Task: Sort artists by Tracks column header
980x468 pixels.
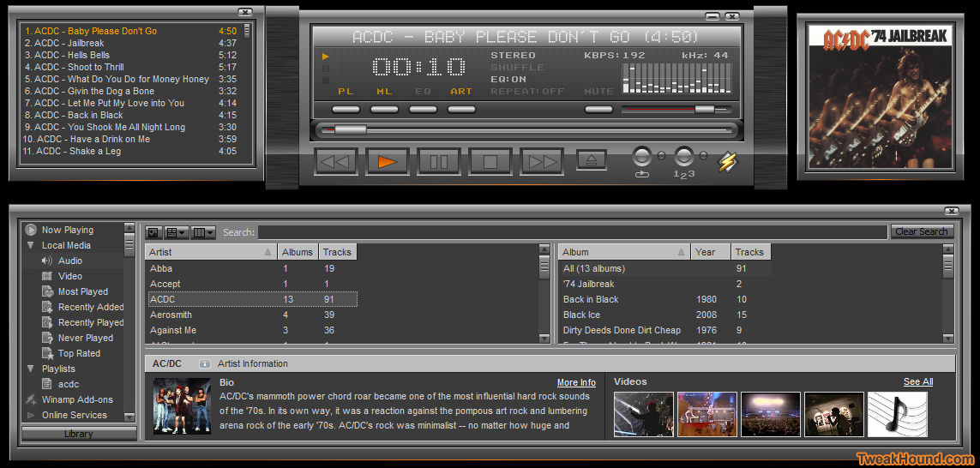Action: coord(338,252)
